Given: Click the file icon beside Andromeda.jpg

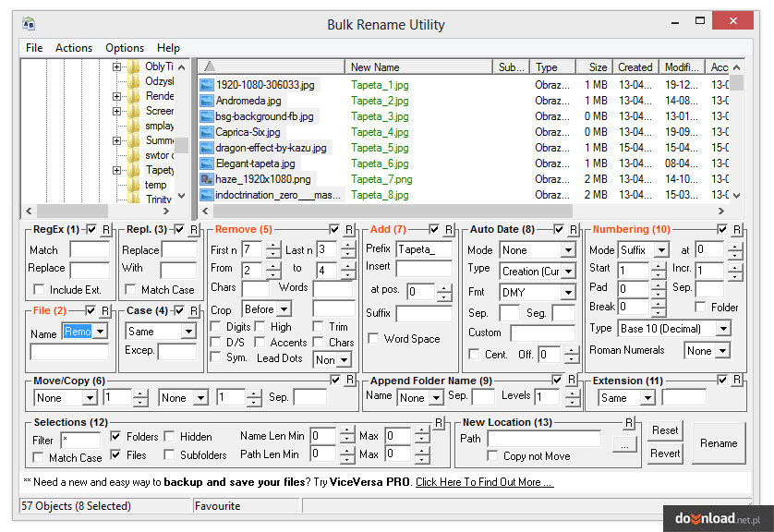Looking at the screenshot, I should tap(207, 101).
